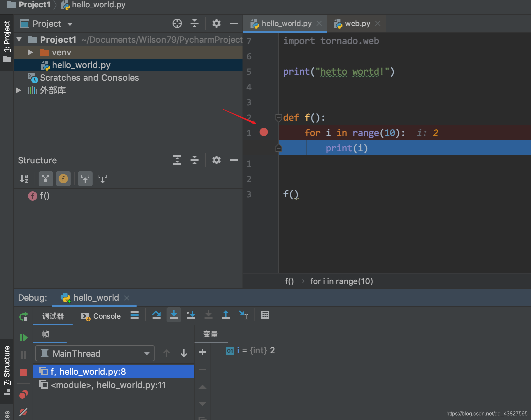Close the hello_world.py editor tab

pos(319,23)
